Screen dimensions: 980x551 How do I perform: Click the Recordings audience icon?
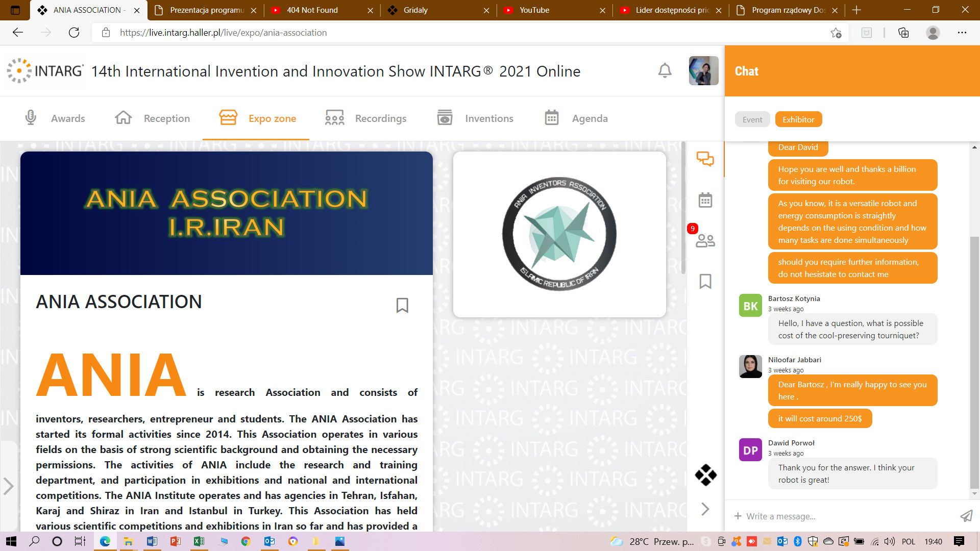coord(335,118)
